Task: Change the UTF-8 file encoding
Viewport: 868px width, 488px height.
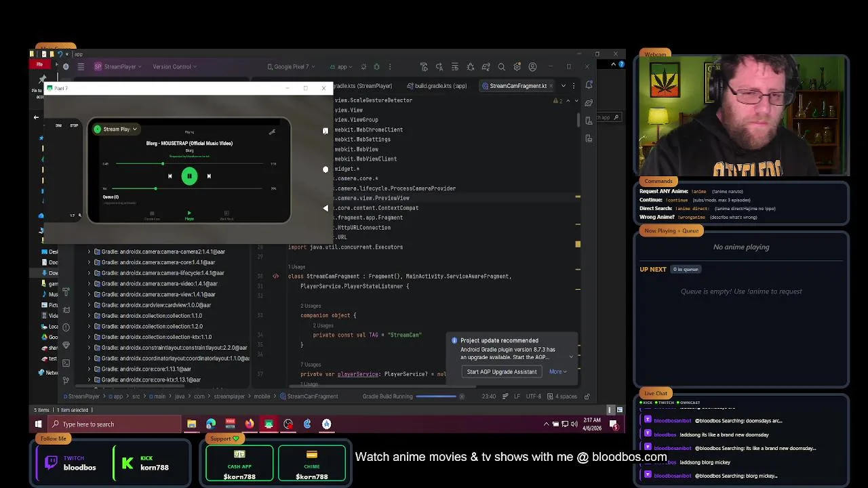Action: tap(534, 396)
